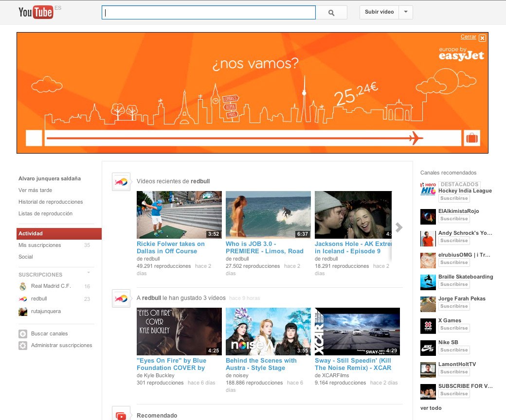Click Nike SB channel logo
The width and height of the screenshot is (506, 420).
coord(428,348)
